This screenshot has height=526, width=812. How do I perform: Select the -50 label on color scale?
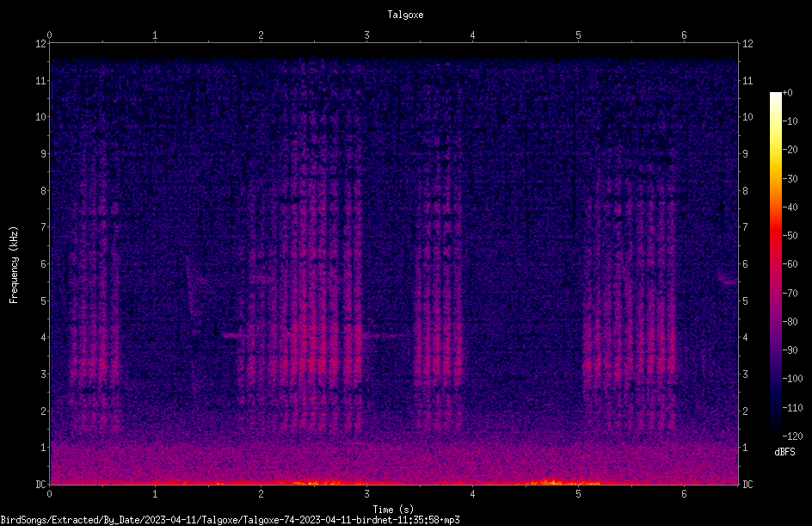click(x=790, y=235)
